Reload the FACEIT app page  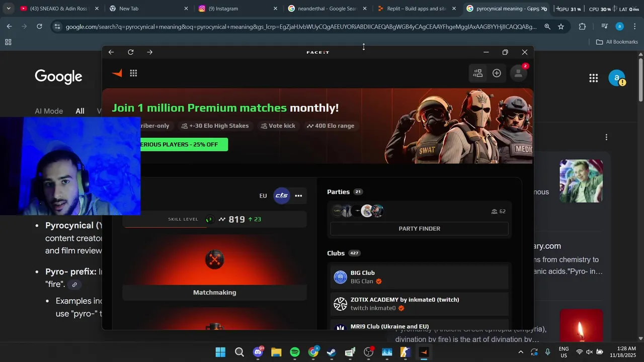click(131, 52)
